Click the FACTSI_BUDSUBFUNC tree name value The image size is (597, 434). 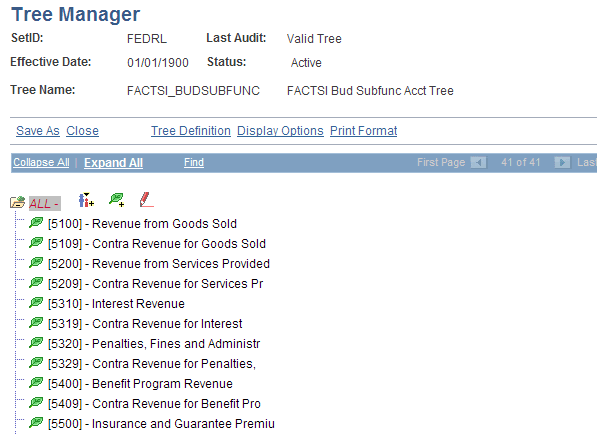pos(193,91)
